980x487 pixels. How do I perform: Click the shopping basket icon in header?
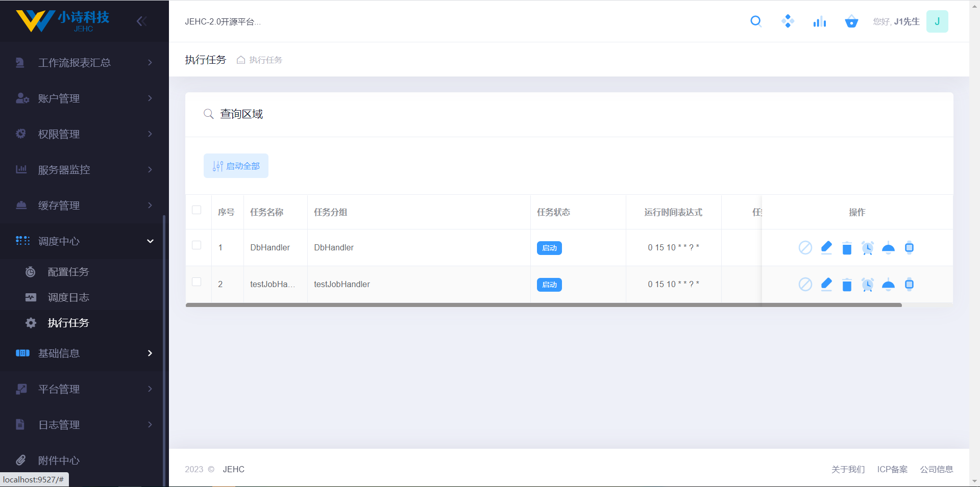point(851,21)
